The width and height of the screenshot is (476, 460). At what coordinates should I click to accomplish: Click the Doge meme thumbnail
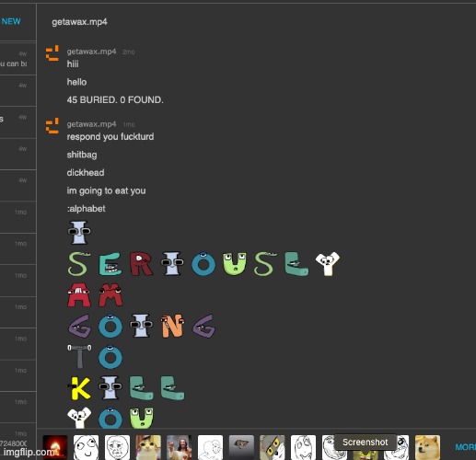427,447
